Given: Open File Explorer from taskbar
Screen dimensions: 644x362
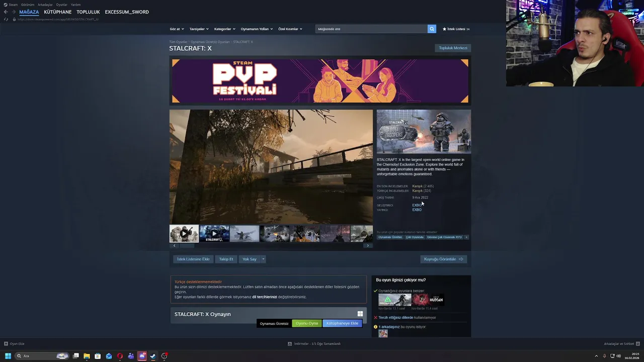Looking at the screenshot, I should (x=87, y=356).
